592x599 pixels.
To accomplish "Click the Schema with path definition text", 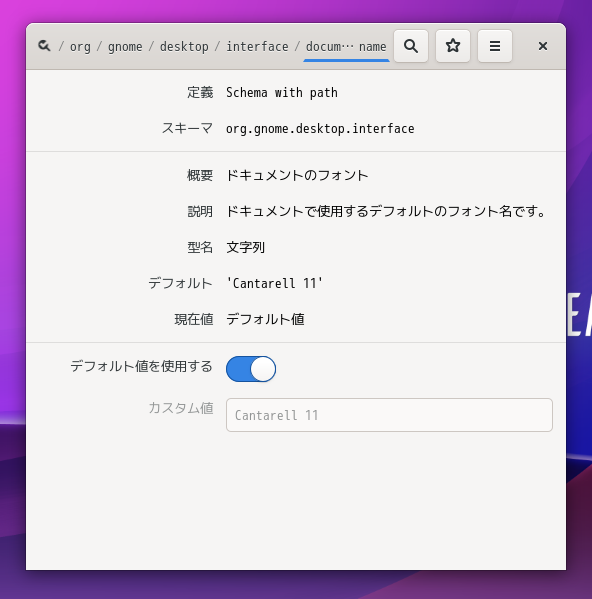I will 282,93.
